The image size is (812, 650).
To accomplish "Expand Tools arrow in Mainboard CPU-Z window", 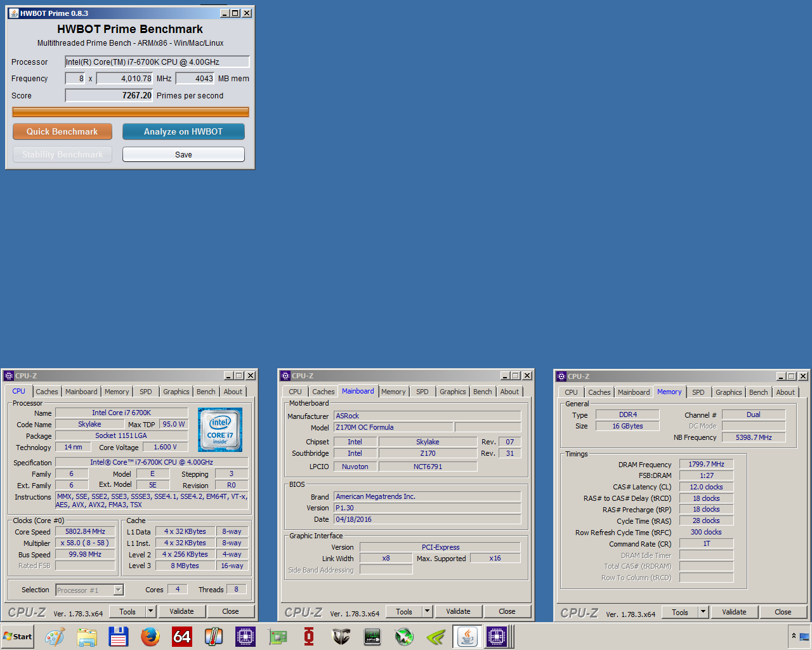I will 427,611.
